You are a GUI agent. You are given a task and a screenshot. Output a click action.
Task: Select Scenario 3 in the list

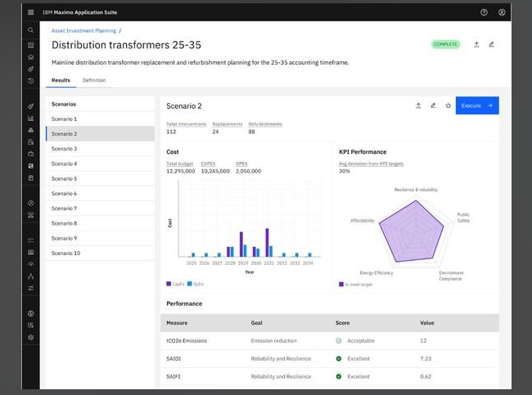pos(100,149)
